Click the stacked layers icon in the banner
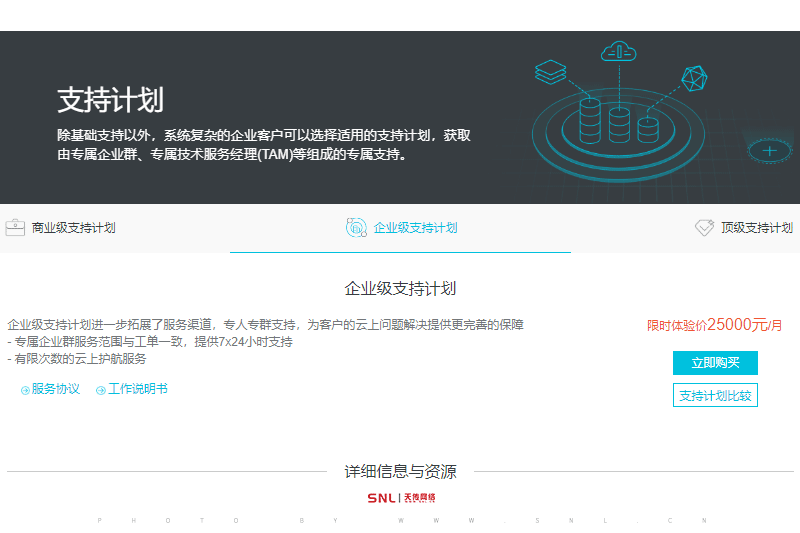Viewport: 800px width, 533px height. pos(550,72)
